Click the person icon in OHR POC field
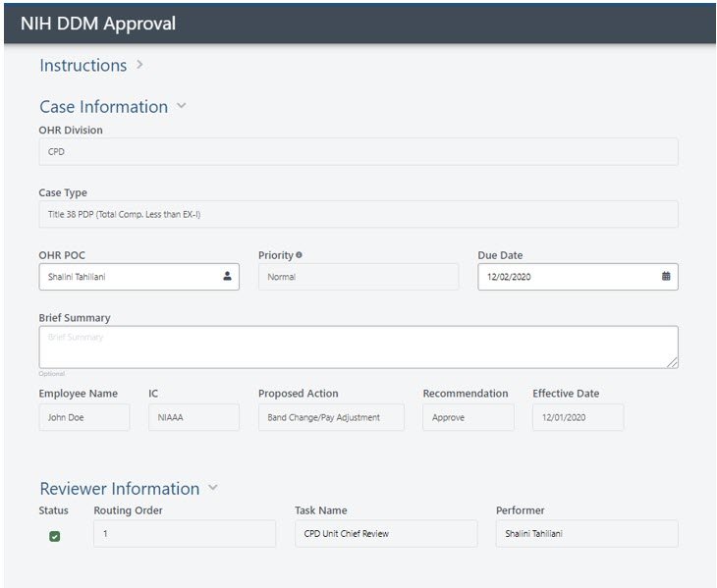Viewport: 717px width, 588px height. tap(227, 276)
